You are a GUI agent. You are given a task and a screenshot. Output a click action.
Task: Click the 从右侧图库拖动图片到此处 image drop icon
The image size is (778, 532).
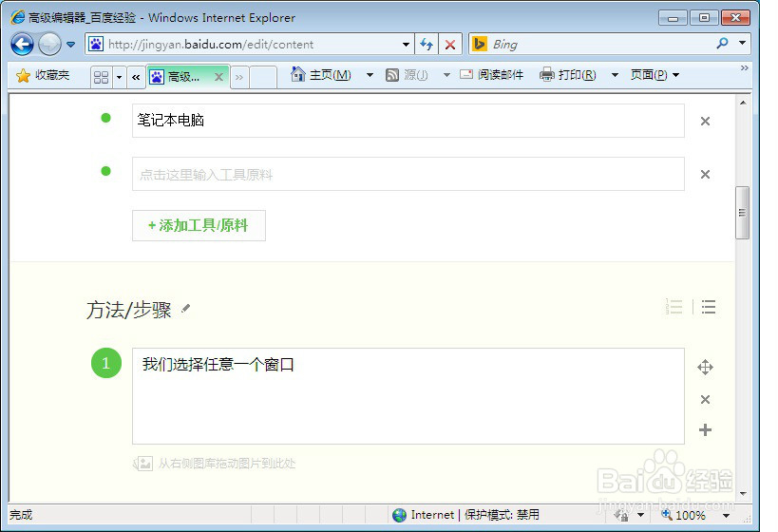(142, 464)
